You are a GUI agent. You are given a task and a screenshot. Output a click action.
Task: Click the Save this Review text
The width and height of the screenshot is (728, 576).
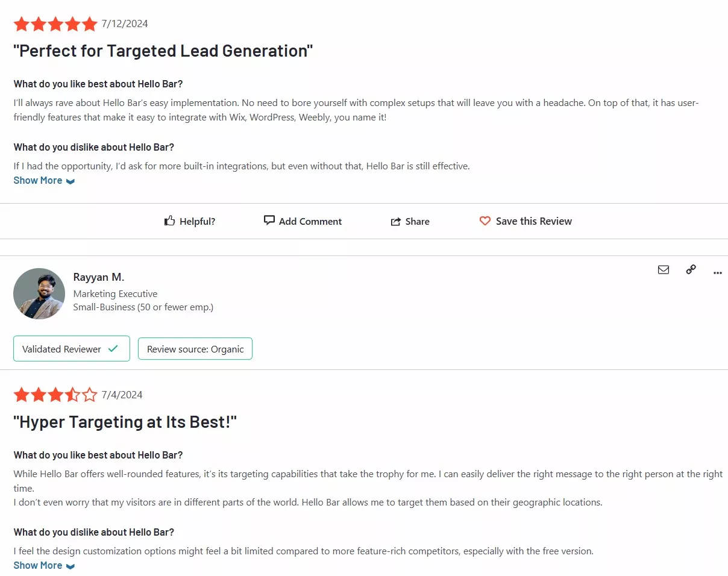(534, 221)
